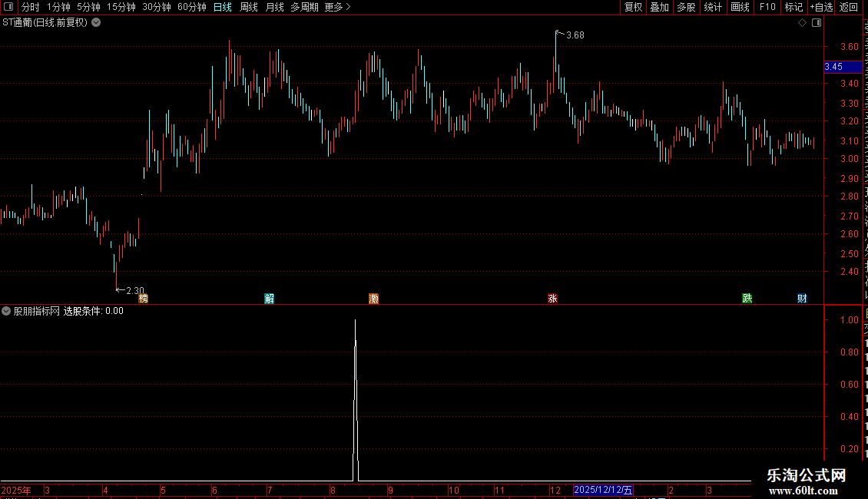The width and height of the screenshot is (868, 499).
Task: Switch to 分时 intraday view
Action: click(31, 7)
